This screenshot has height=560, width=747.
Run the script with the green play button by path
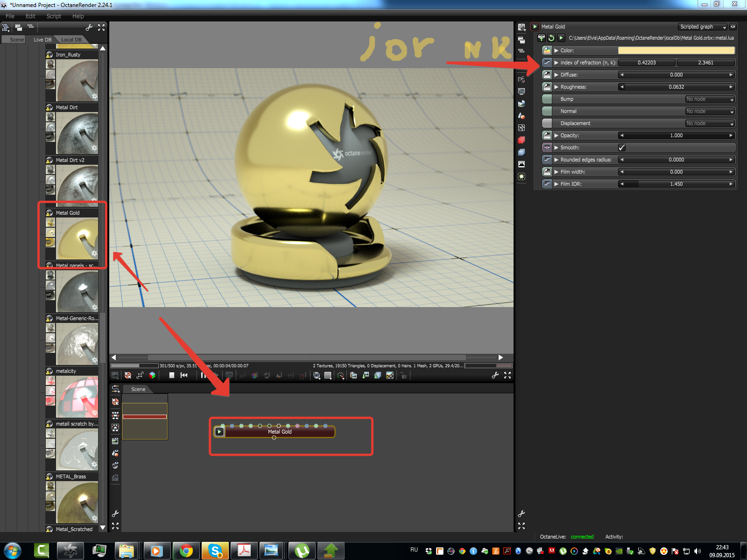point(561,38)
